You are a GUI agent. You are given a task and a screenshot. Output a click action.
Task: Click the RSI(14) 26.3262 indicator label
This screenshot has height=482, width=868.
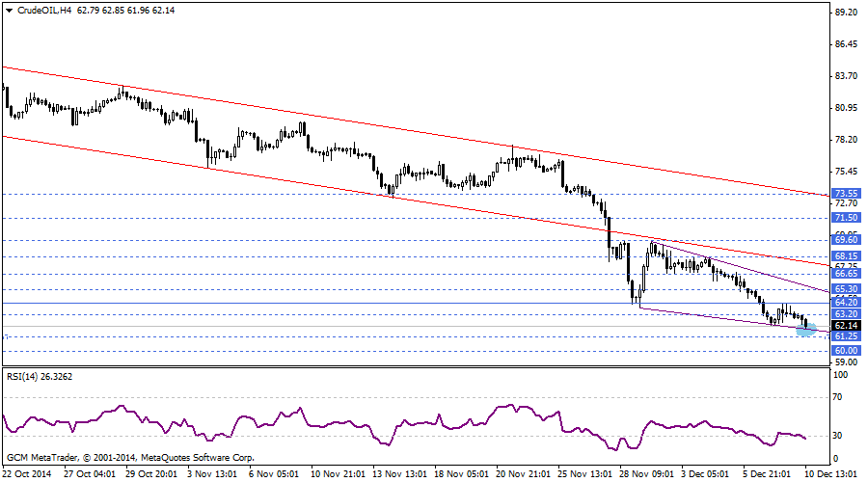tap(40, 375)
